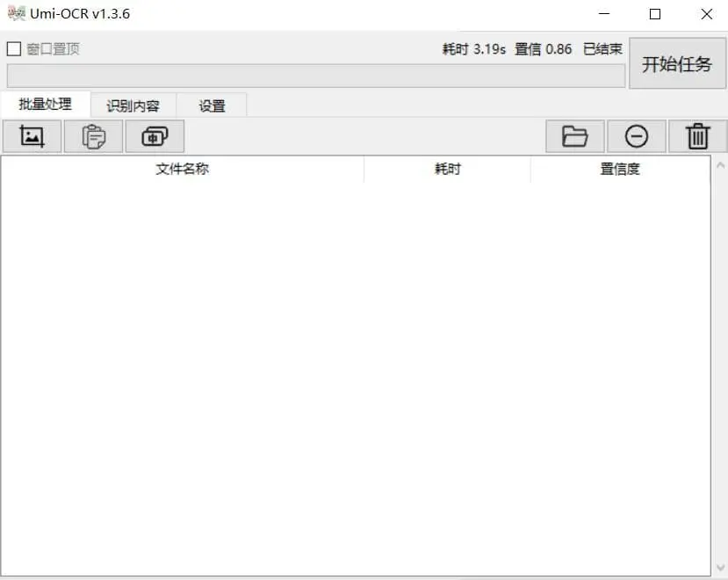728x580 pixels.
Task: Click the 置信度 column header
Action: click(620, 169)
